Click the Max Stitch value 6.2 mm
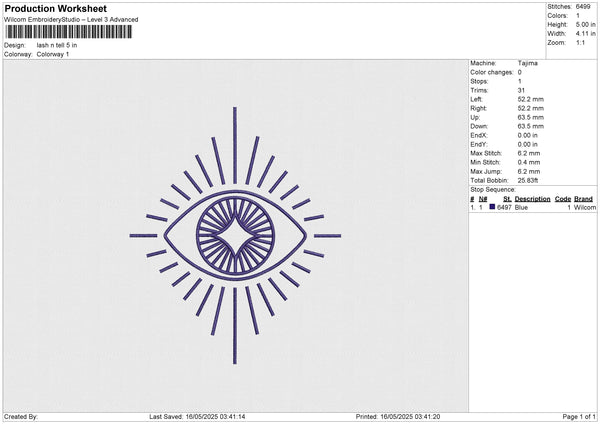600x424 pixels. click(x=529, y=153)
